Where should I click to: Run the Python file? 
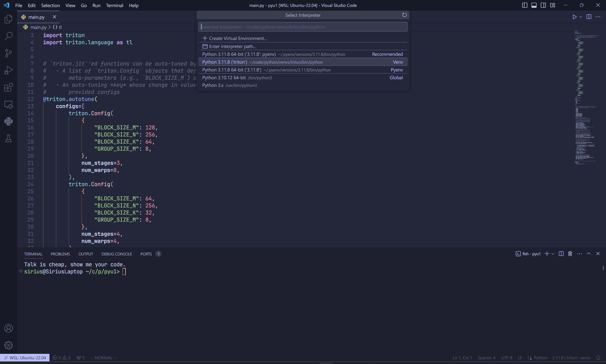point(574,17)
